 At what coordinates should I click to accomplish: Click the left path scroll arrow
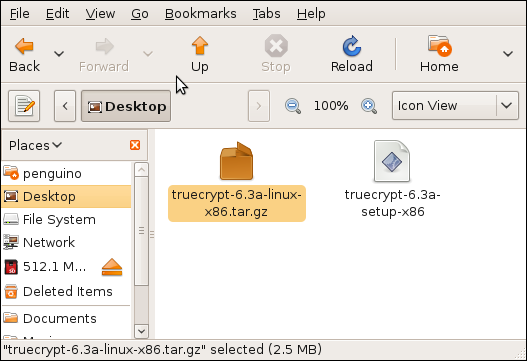click(65, 106)
